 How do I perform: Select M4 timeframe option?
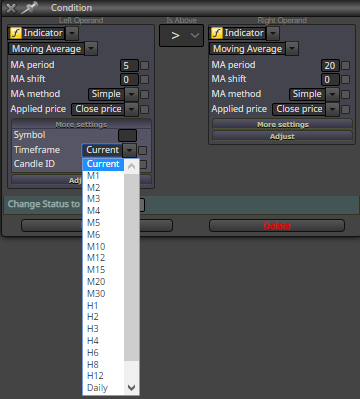click(x=103, y=211)
